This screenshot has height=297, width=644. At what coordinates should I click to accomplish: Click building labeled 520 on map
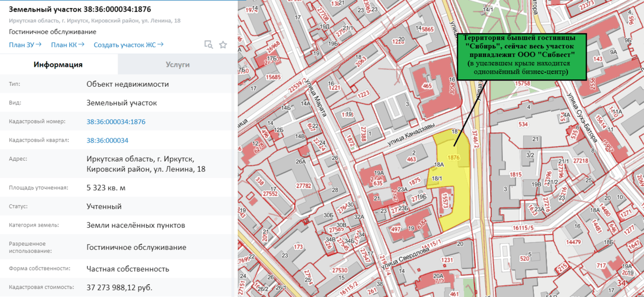524,258
